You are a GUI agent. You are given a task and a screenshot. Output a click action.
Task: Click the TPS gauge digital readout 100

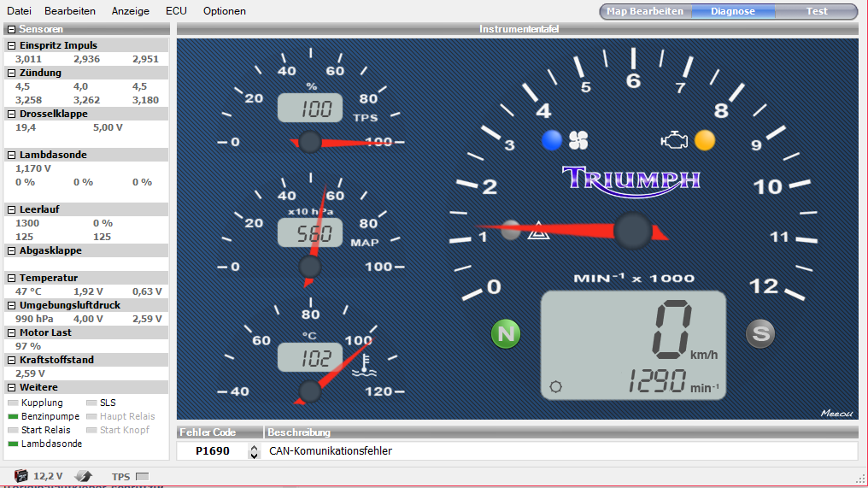click(310, 108)
